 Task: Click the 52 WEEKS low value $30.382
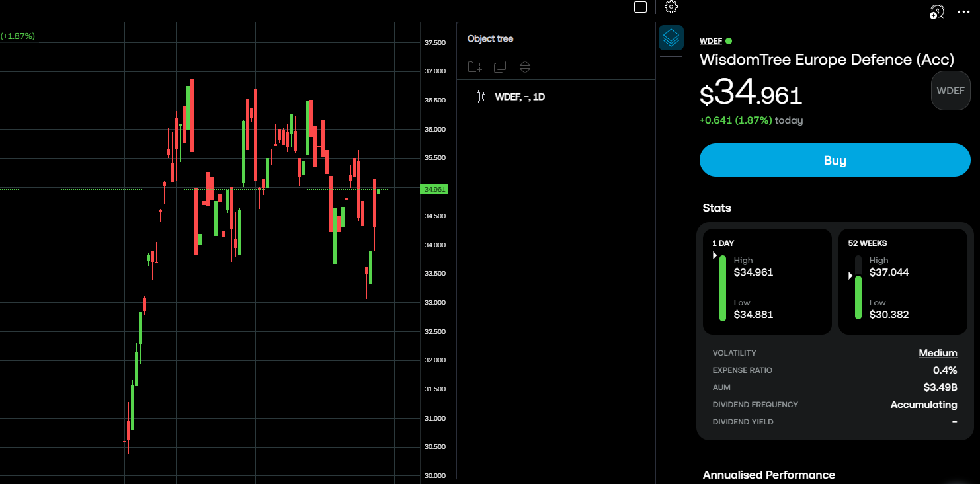(x=889, y=315)
